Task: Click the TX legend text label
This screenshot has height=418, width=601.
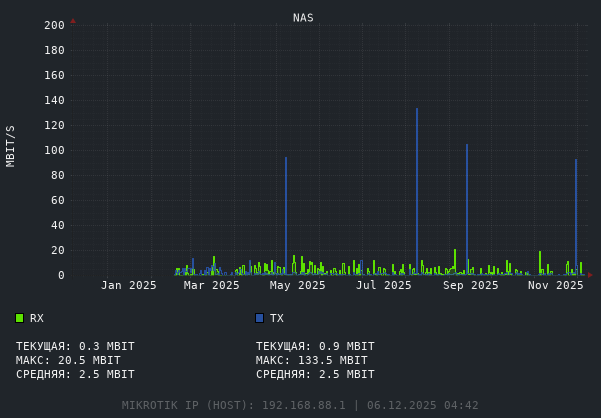Action: pyautogui.click(x=277, y=318)
